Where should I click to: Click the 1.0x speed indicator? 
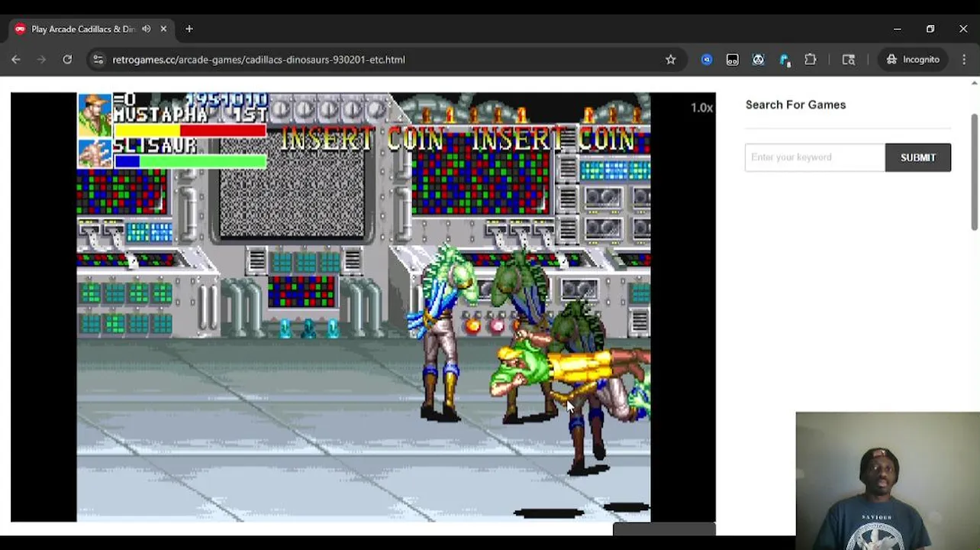tap(701, 108)
